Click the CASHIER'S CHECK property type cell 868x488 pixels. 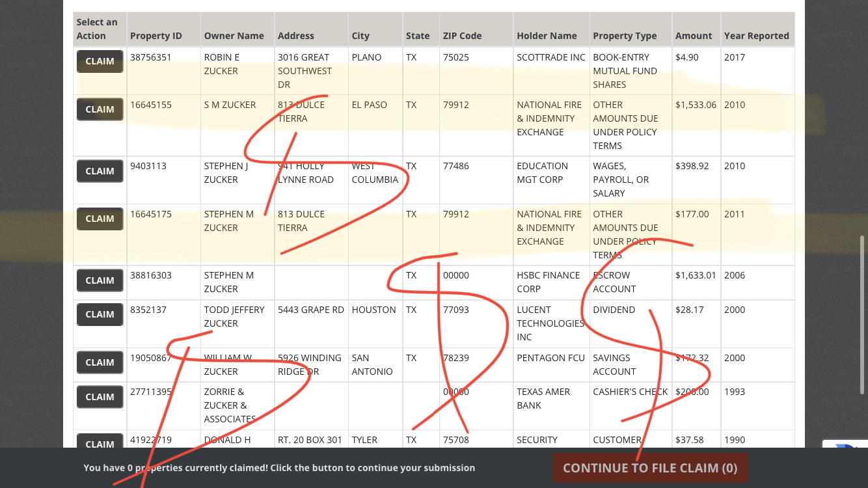click(x=631, y=392)
